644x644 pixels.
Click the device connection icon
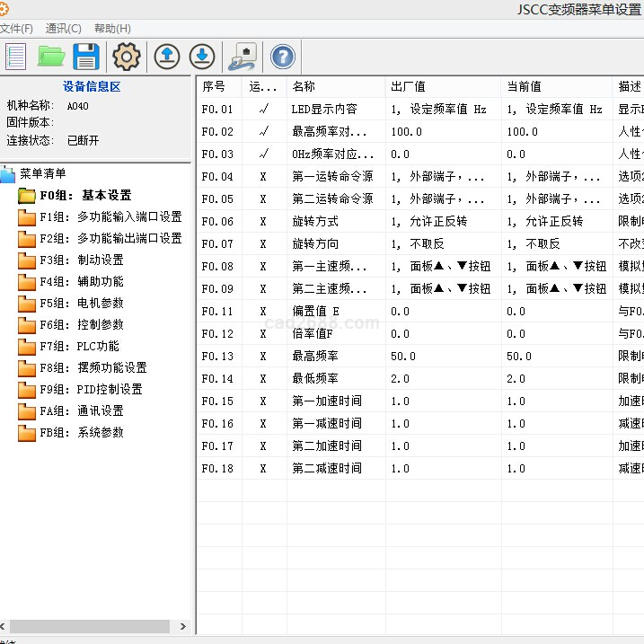click(243, 57)
